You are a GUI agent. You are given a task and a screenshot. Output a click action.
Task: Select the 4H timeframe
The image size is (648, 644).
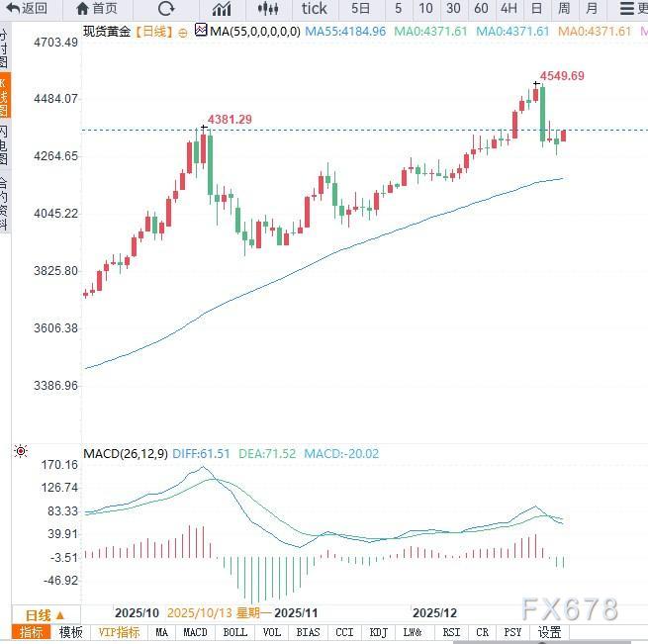tap(509, 9)
